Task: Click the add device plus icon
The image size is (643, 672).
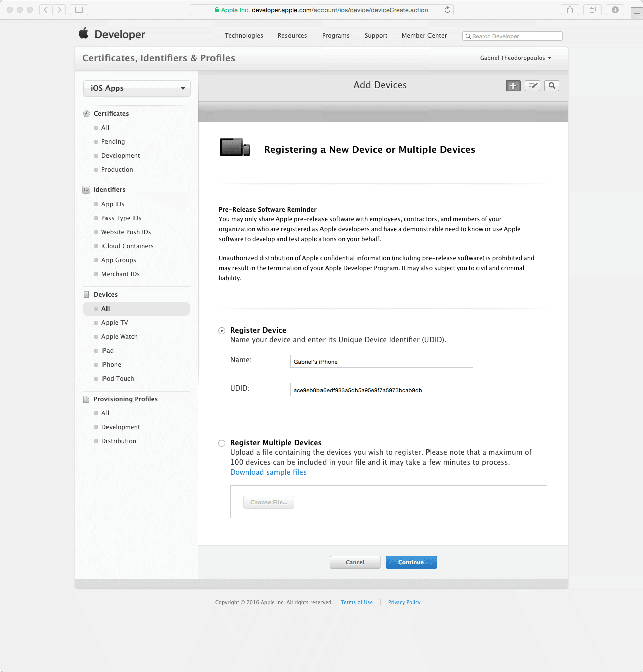Action: coord(513,86)
